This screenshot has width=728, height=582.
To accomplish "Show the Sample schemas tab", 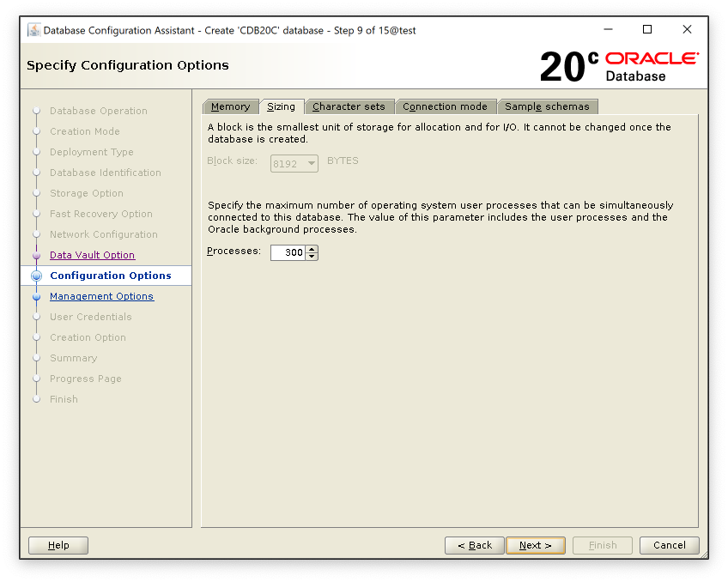I will pyautogui.click(x=547, y=106).
